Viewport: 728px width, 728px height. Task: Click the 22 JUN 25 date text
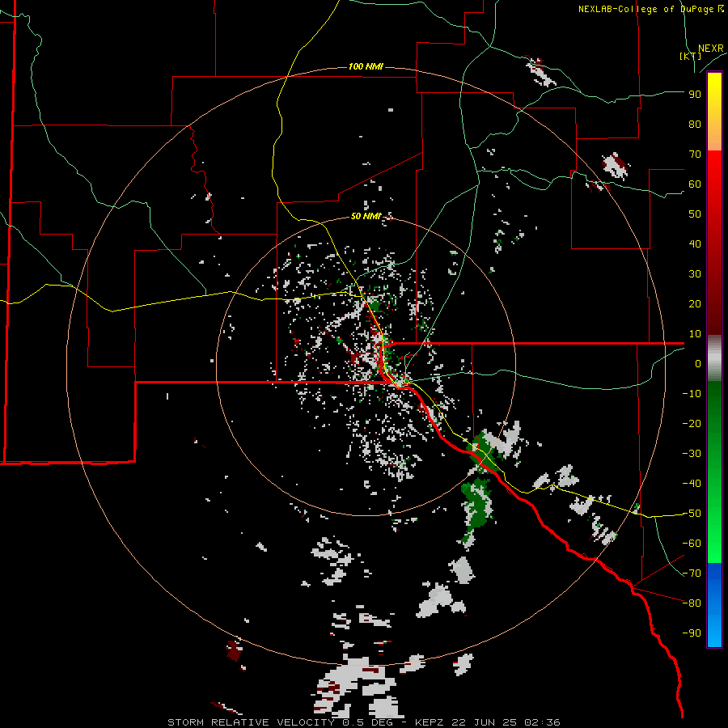pyautogui.click(x=485, y=722)
